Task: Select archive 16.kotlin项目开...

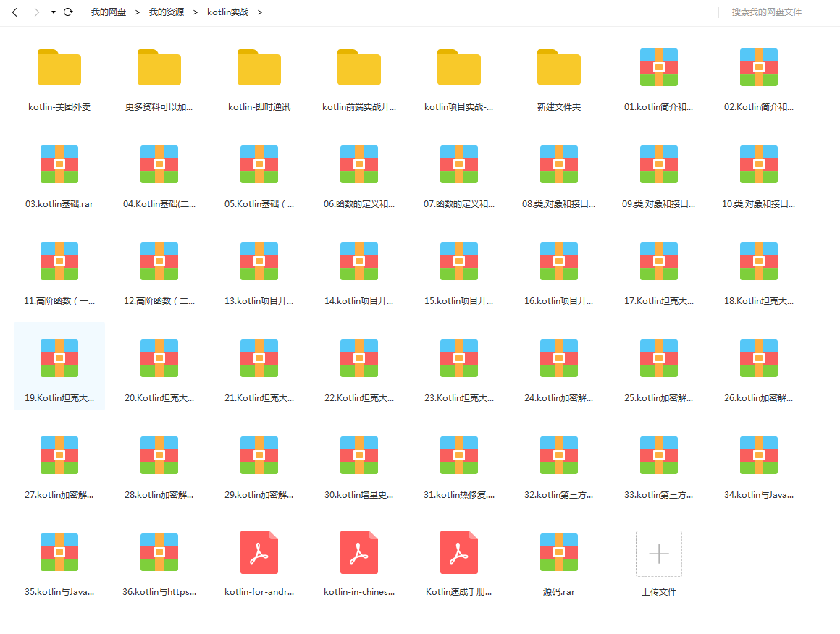Action: click(559, 261)
